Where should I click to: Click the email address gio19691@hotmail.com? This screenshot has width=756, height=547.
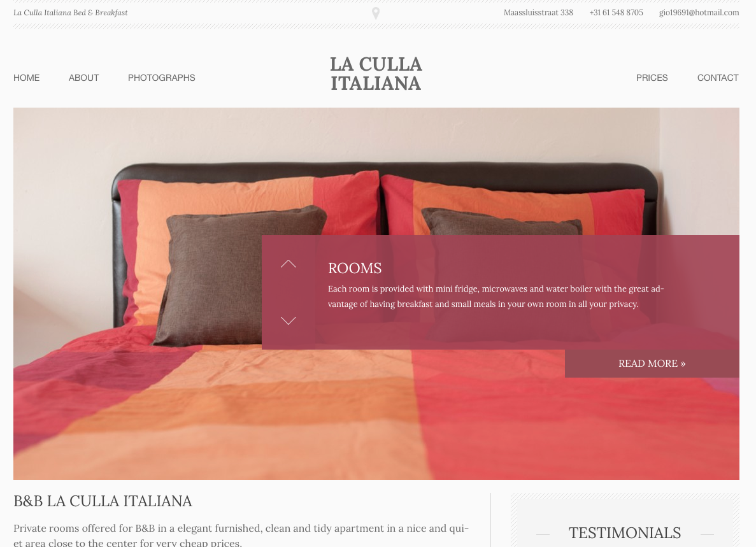pos(699,13)
